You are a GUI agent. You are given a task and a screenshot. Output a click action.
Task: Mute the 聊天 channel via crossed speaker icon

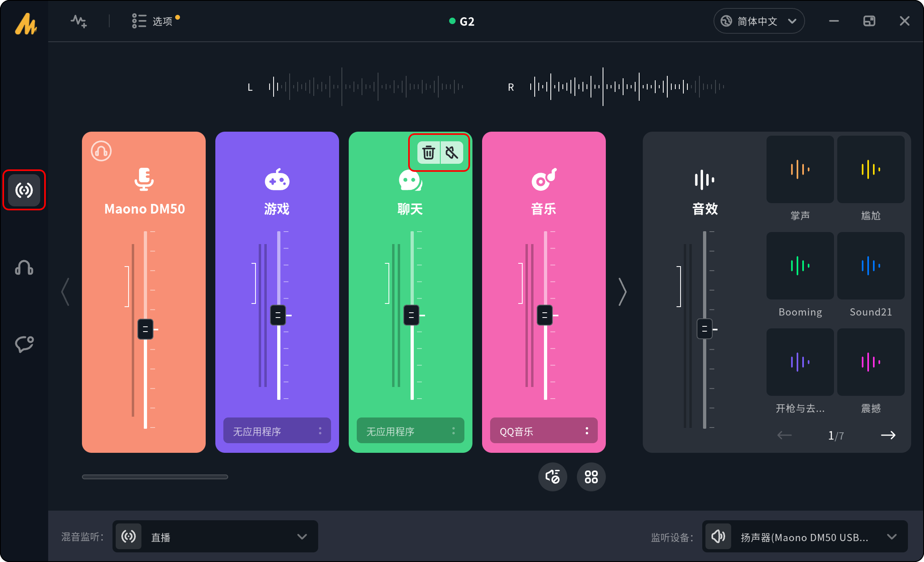click(x=452, y=153)
